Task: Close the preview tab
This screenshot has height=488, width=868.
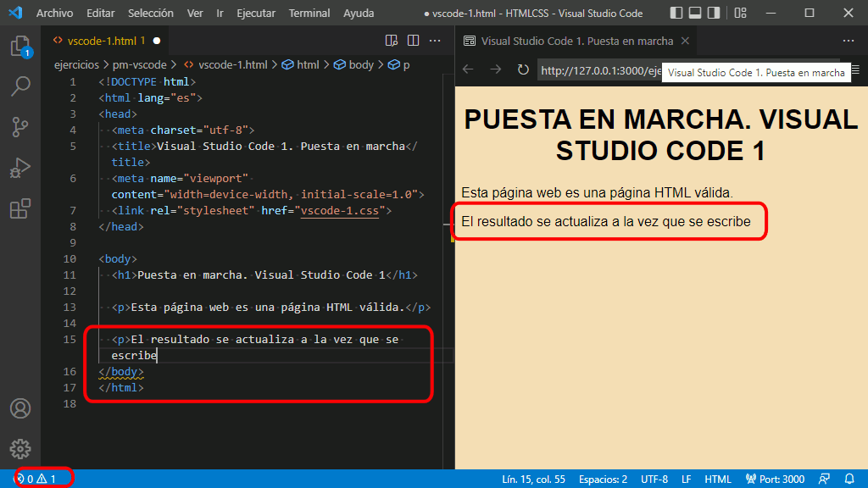Action: 685,41
